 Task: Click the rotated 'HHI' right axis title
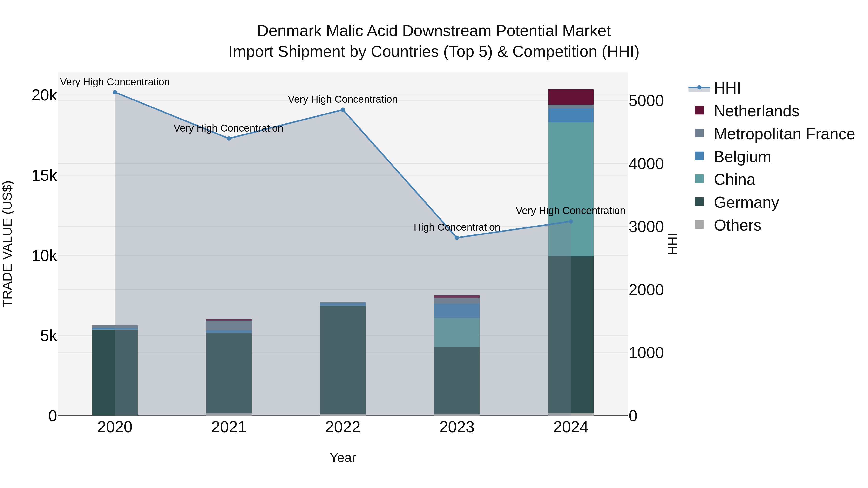(x=672, y=244)
